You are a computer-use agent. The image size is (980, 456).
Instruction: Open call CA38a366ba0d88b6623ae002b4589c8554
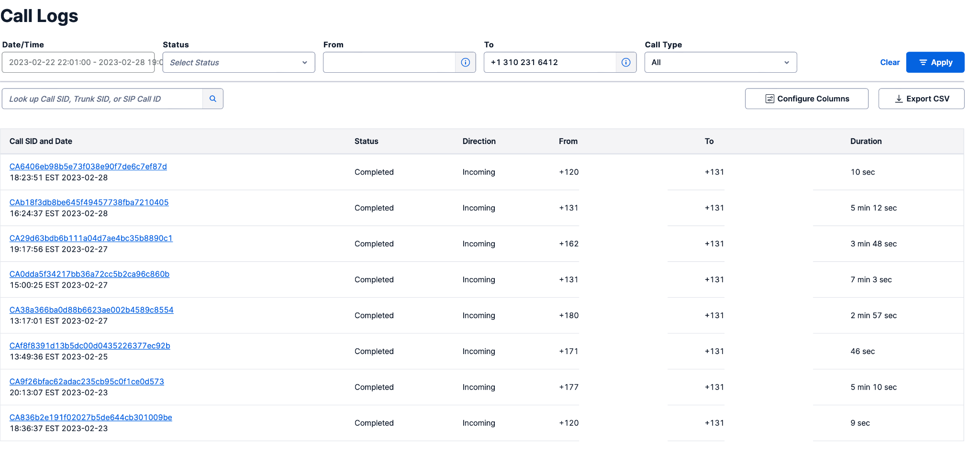[x=91, y=310]
